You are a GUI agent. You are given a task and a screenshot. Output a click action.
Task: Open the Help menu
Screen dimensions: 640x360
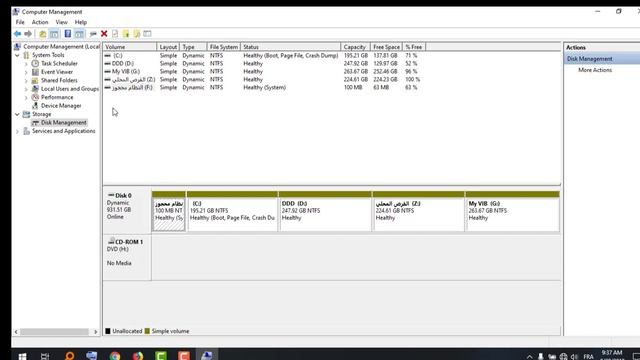80,22
